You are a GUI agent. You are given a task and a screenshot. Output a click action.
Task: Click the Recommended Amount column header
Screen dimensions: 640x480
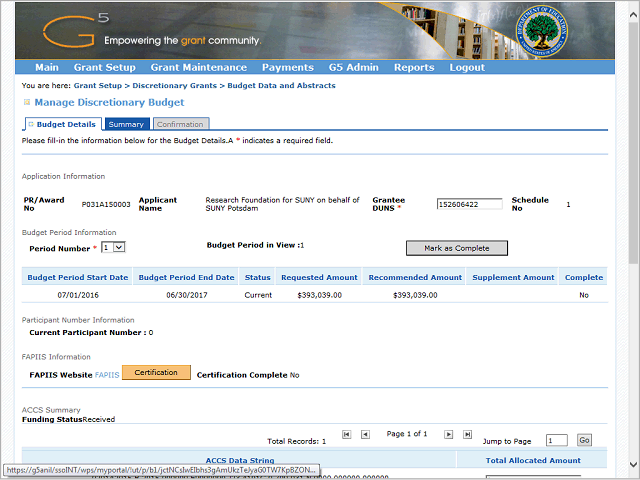click(x=415, y=278)
